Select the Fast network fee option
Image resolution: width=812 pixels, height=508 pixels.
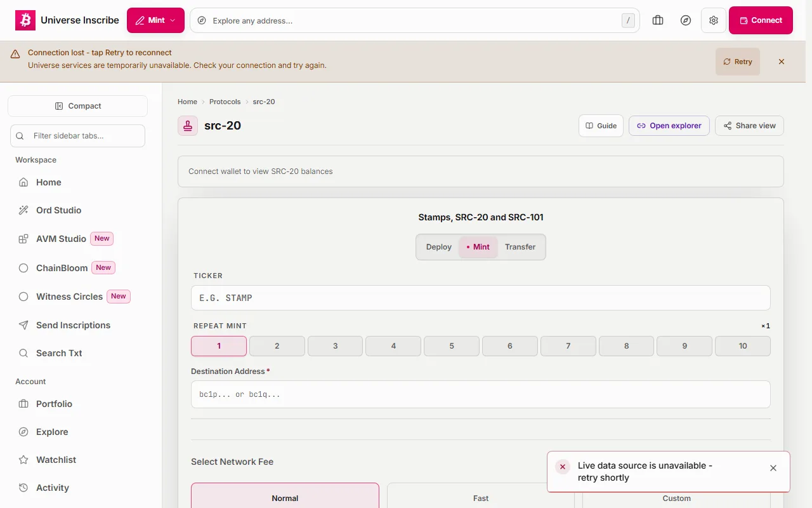[x=481, y=495]
